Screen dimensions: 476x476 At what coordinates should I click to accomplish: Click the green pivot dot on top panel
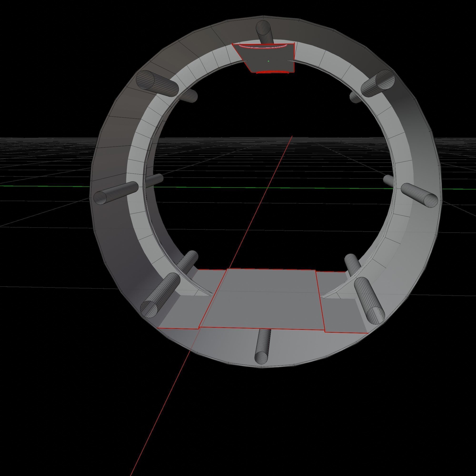coord(268,61)
